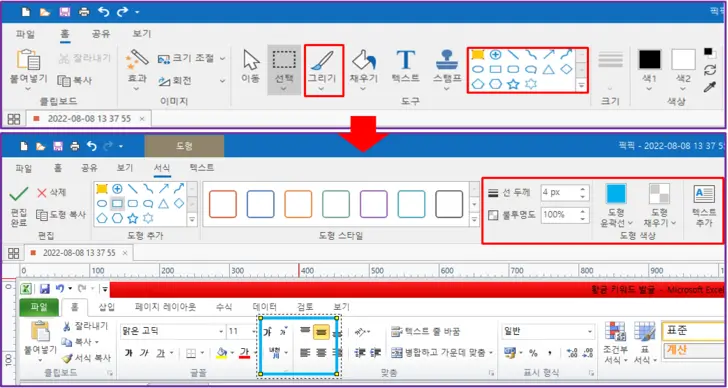Open the Rotate (회전) chevron menu
Image resolution: width=728 pixels, height=388 pixels.
222,81
